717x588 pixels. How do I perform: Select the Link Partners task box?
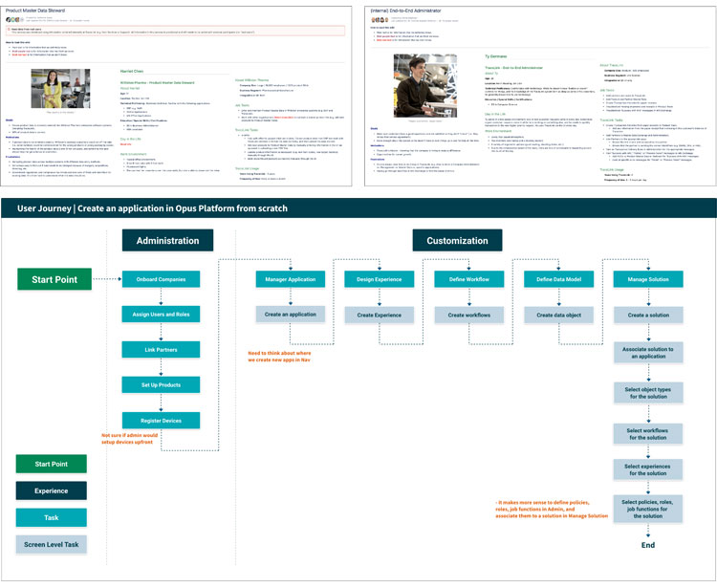[x=161, y=349]
